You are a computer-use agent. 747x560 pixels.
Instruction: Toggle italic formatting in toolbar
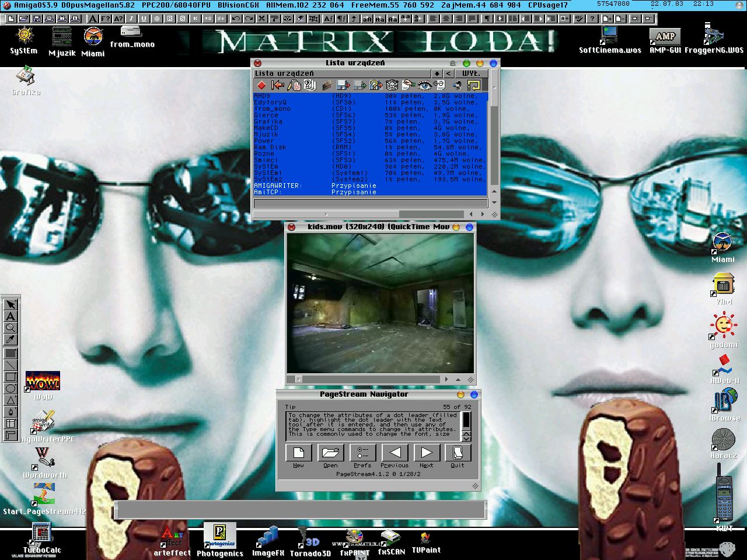tap(131, 19)
